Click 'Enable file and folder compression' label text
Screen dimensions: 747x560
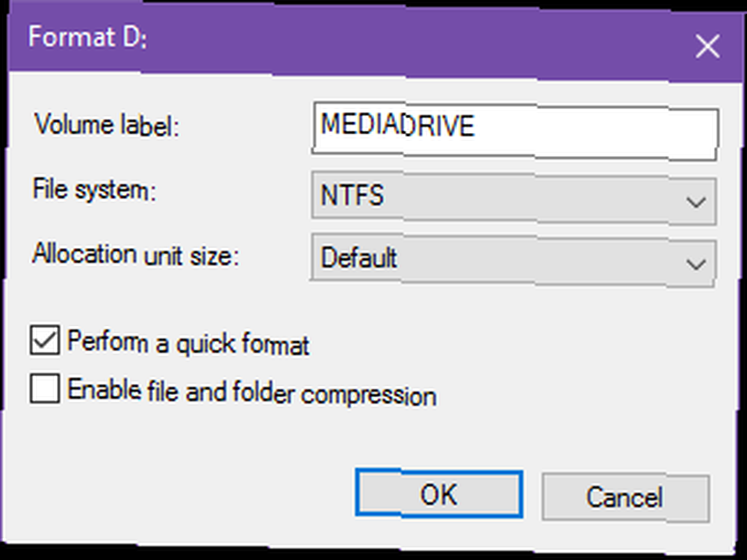click(252, 393)
